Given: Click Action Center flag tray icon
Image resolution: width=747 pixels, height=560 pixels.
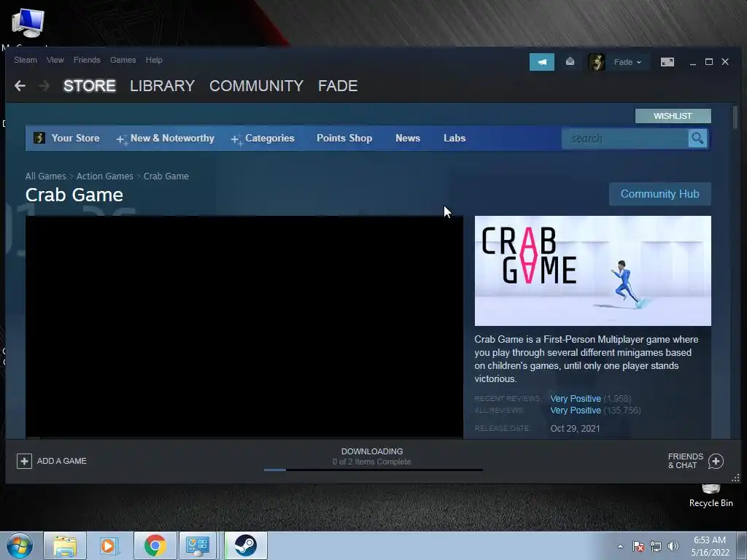Looking at the screenshot, I should [x=638, y=546].
